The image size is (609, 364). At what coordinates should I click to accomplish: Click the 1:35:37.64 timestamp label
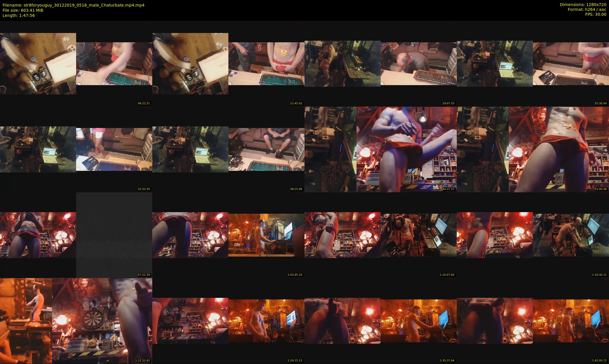click(x=447, y=361)
